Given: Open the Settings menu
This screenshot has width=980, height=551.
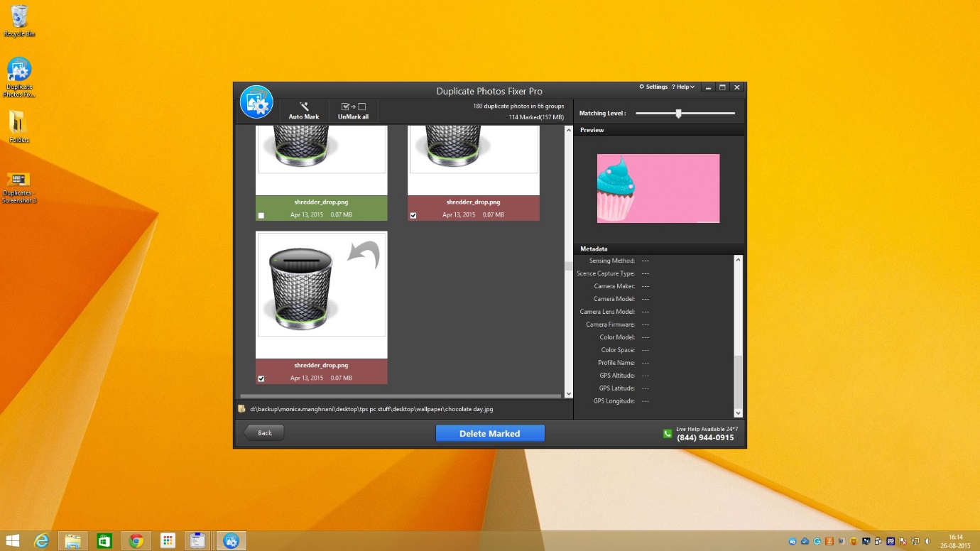Looking at the screenshot, I should point(653,87).
